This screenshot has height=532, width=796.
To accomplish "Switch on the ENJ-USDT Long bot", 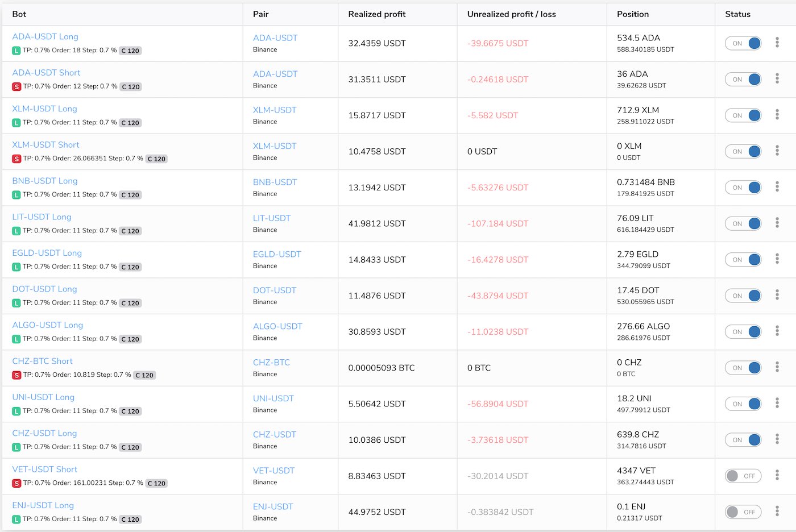I will (x=743, y=512).
